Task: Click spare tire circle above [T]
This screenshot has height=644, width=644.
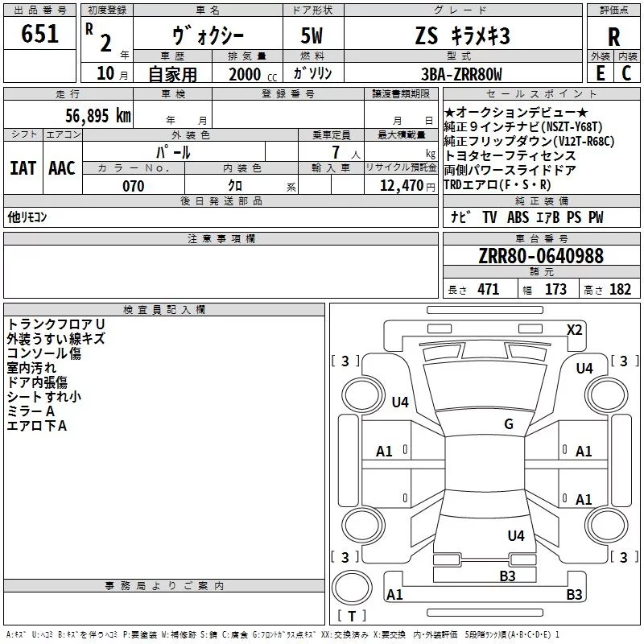Action: coord(352,588)
